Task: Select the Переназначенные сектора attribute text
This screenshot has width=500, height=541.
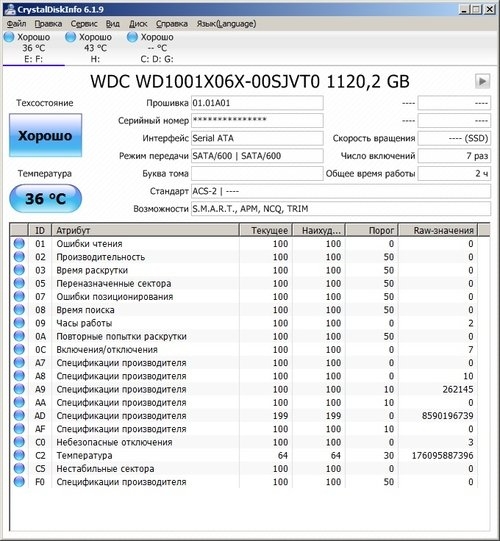Action: [x=114, y=283]
